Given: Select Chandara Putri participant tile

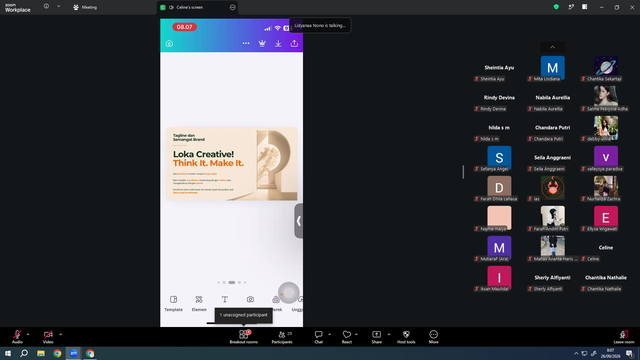Looking at the screenshot, I should [x=552, y=129].
